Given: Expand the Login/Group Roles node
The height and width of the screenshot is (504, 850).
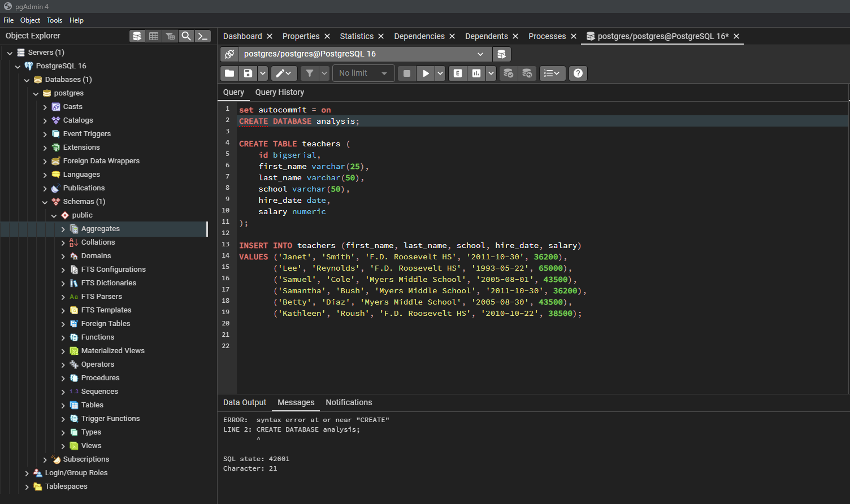Looking at the screenshot, I should pos(27,473).
